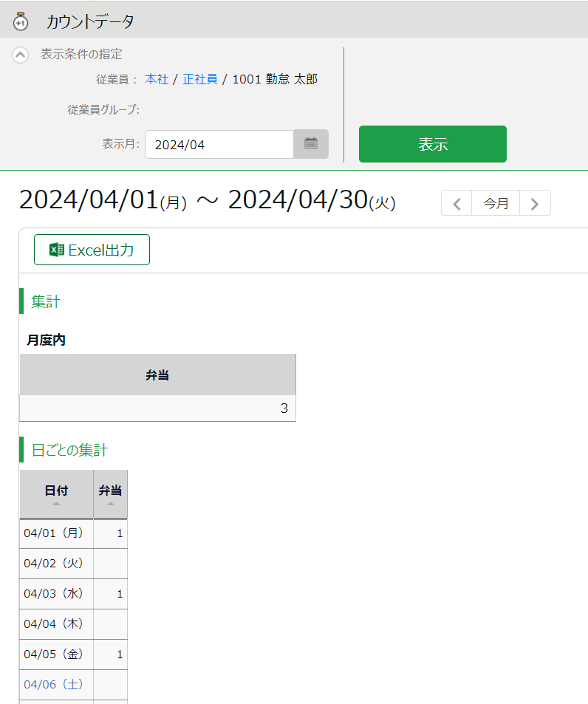Click the 弁当 header in 月度内 table
Viewport: 588px width, 704px height.
click(157, 375)
